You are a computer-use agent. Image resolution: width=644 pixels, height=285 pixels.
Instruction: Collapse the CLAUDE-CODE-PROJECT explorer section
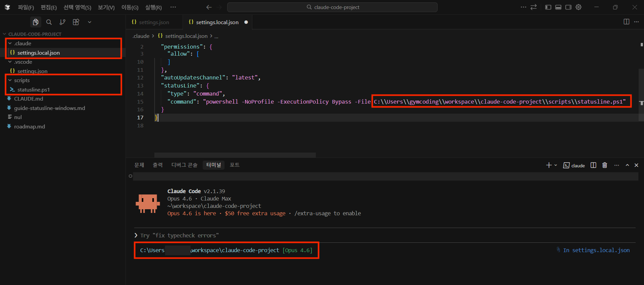point(5,34)
